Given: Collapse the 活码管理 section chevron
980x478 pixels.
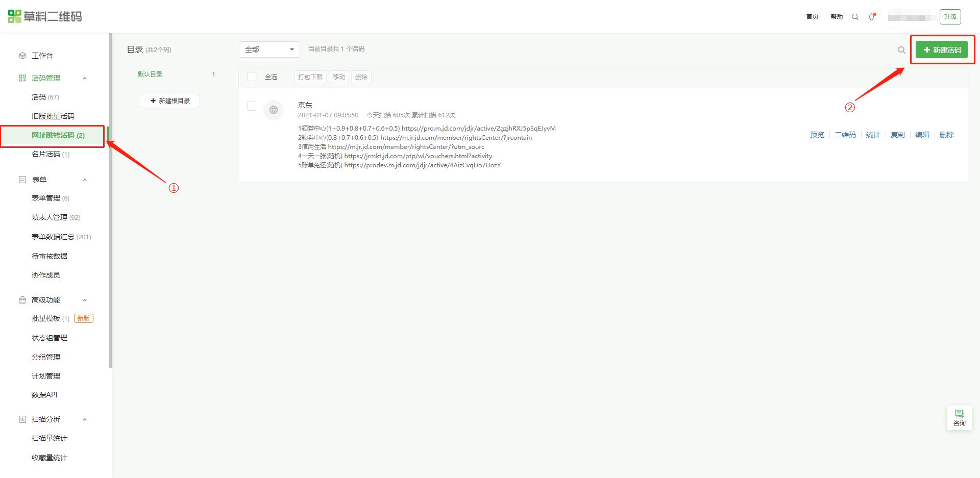Looking at the screenshot, I should 85,78.
